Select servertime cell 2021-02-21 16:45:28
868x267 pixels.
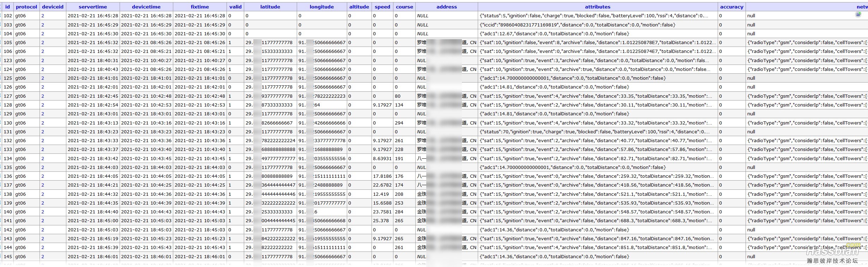pyautogui.click(x=93, y=16)
